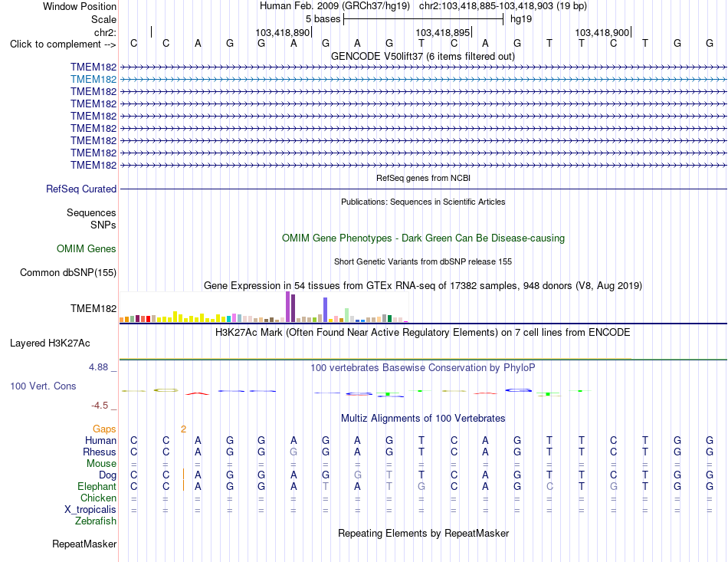This screenshot has height=562, width=728.
Task: Click the tall blue GTEx expression bar
Action: coord(326,310)
